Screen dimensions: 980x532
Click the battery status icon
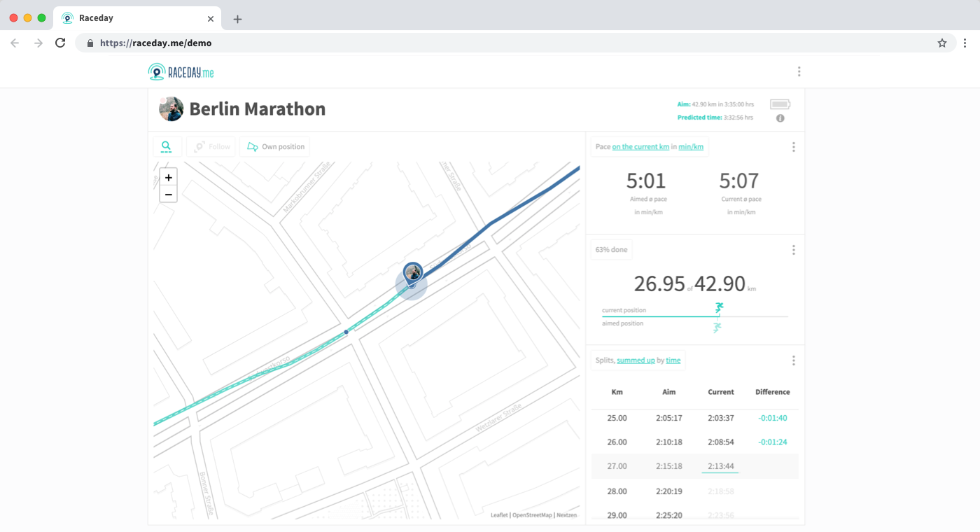(x=780, y=104)
